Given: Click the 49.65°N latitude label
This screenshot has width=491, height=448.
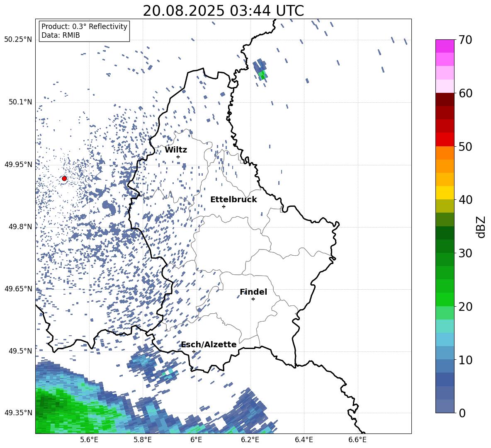Looking at the screenshot, I should [x=18, y=289].
